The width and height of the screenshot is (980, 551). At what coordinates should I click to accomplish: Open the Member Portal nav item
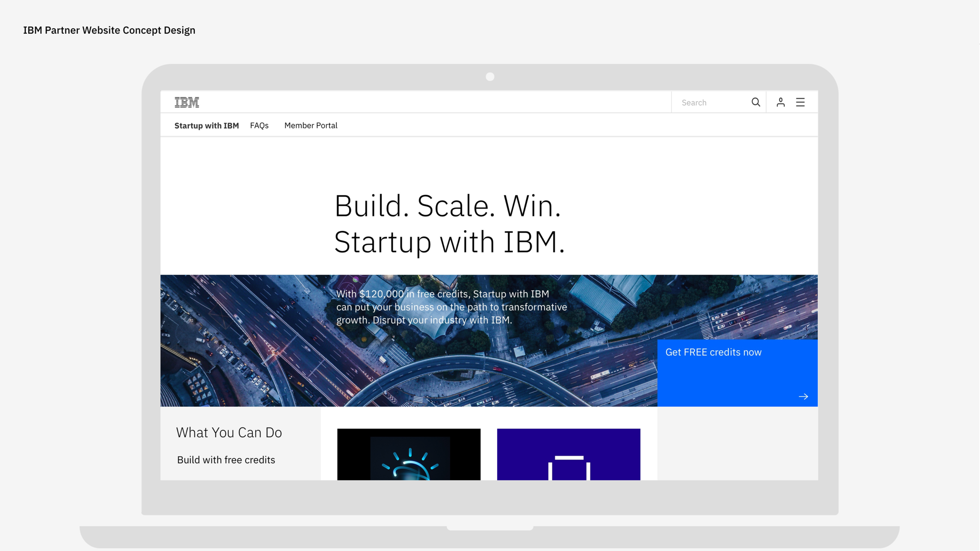310,125
